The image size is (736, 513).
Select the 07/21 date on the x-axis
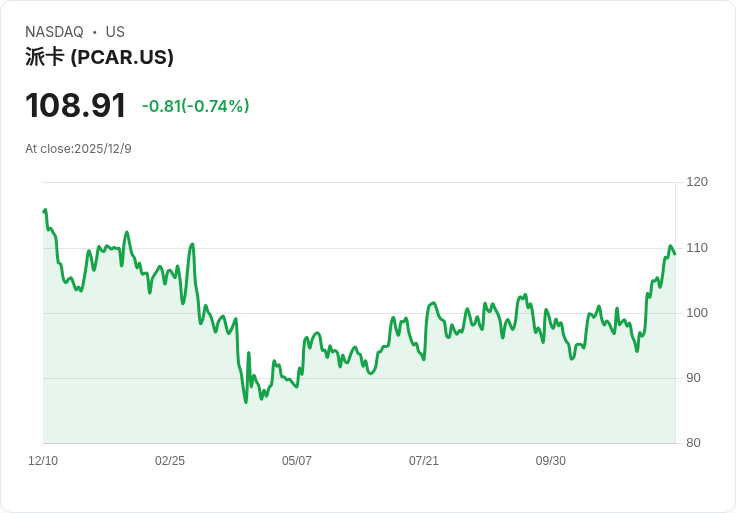[x=424, y=461]
